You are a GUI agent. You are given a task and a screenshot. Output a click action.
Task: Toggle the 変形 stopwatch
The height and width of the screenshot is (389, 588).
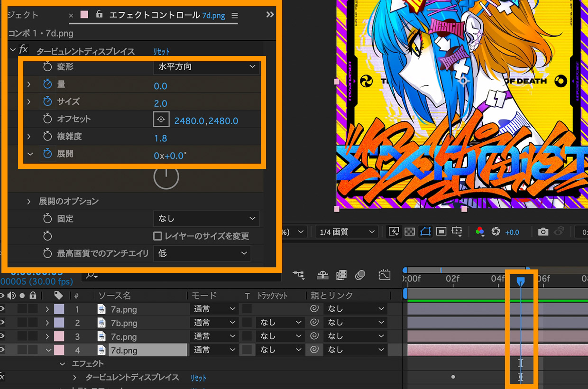[47, 67]
